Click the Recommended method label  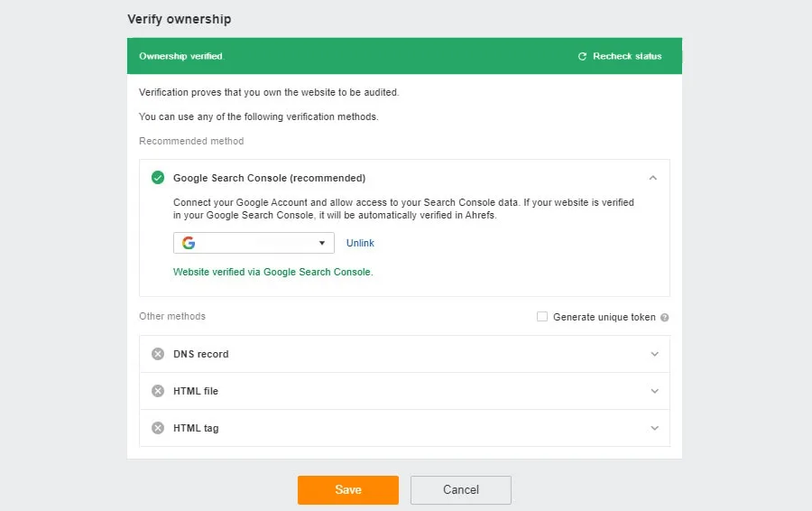pyautogui.click(x=191, y=141)
